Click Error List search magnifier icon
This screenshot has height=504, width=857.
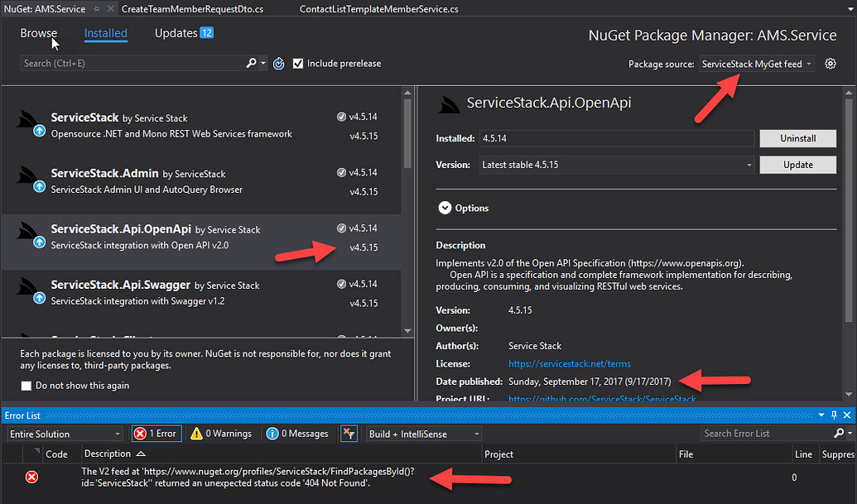[839, 434]
